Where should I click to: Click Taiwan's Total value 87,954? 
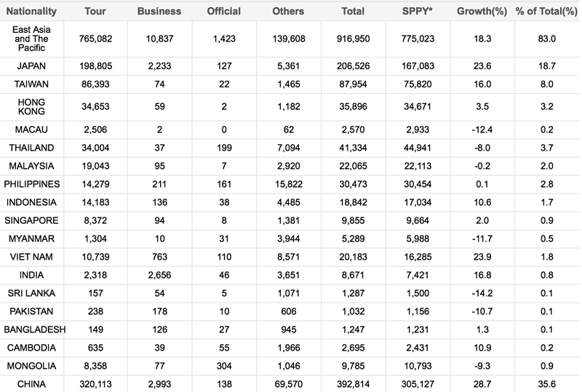click(x=353, y=84)
